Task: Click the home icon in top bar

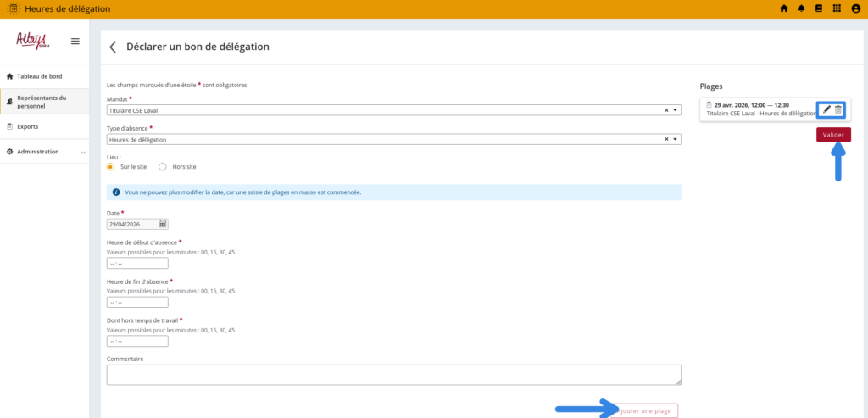Action: 783,8
